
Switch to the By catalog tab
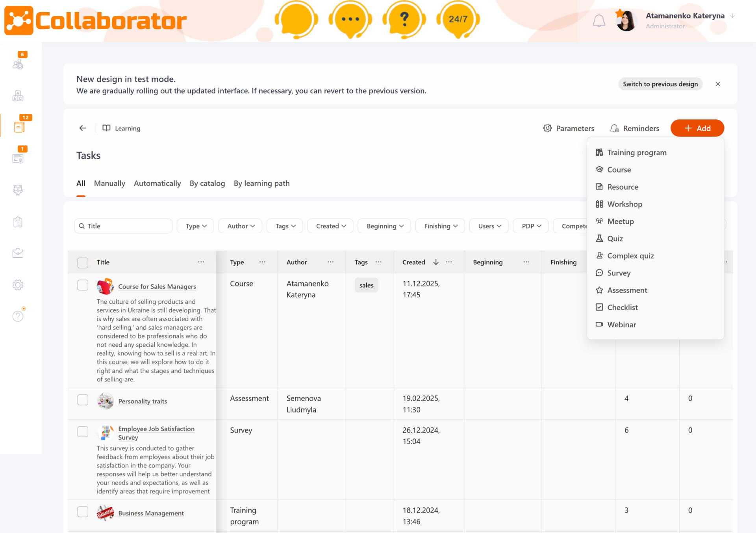pos(207,183)
